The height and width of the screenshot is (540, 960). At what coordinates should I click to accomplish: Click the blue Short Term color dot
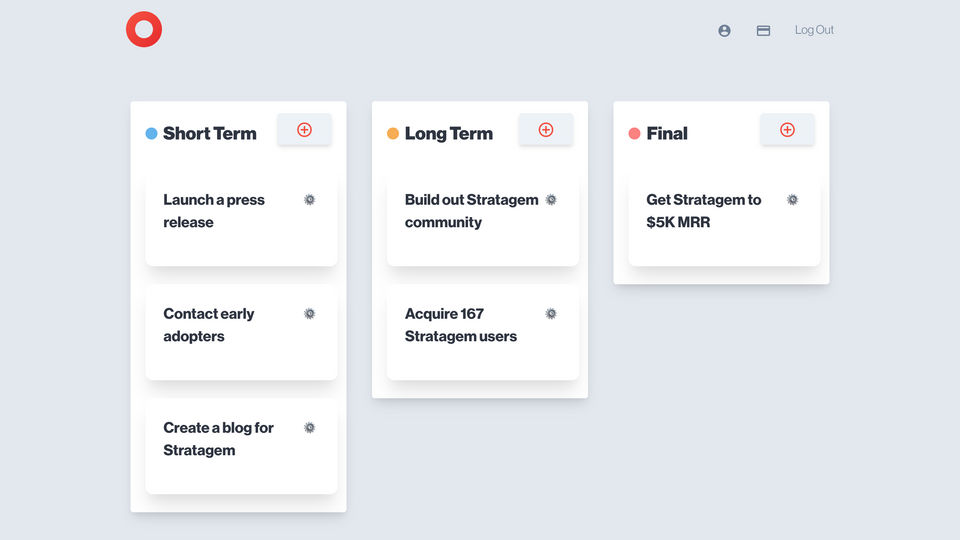[x=151, y=133]
